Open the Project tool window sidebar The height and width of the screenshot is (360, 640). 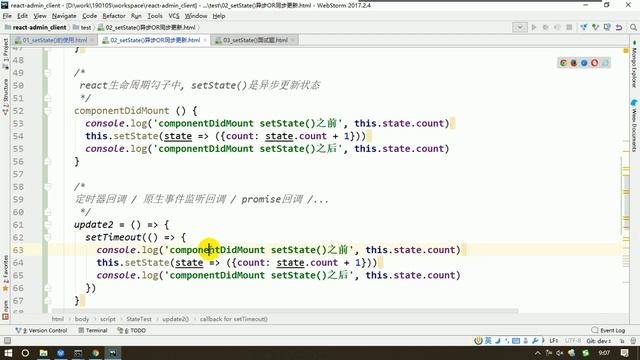5,53
